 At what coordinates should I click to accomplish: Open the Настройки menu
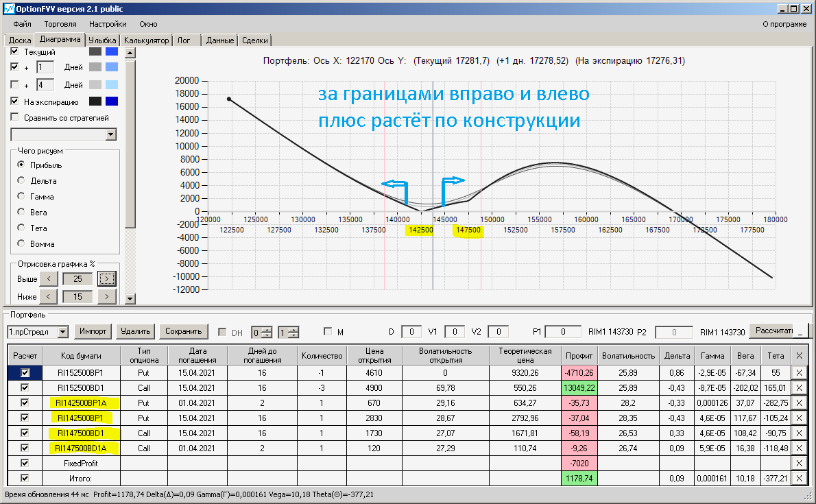(x=107, y=24)
